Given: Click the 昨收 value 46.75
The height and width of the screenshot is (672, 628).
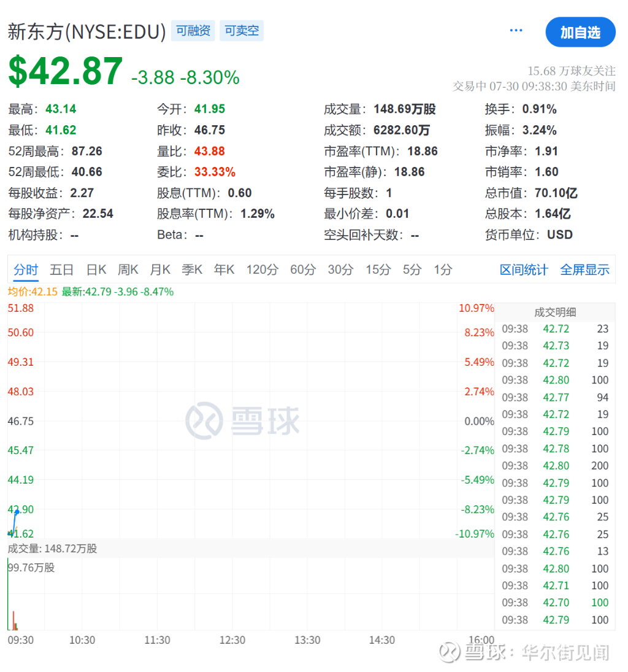Looking at the screenshot, I should [210, 130].
